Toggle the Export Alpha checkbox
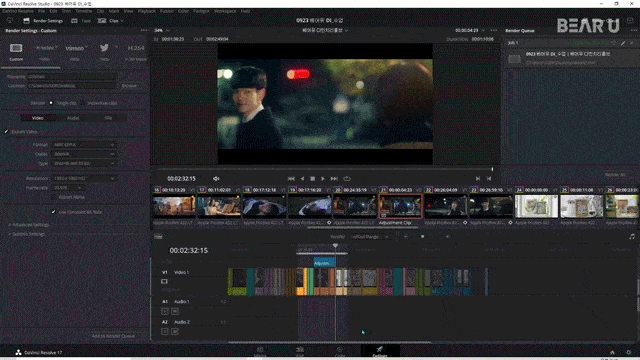 point(53,197)
